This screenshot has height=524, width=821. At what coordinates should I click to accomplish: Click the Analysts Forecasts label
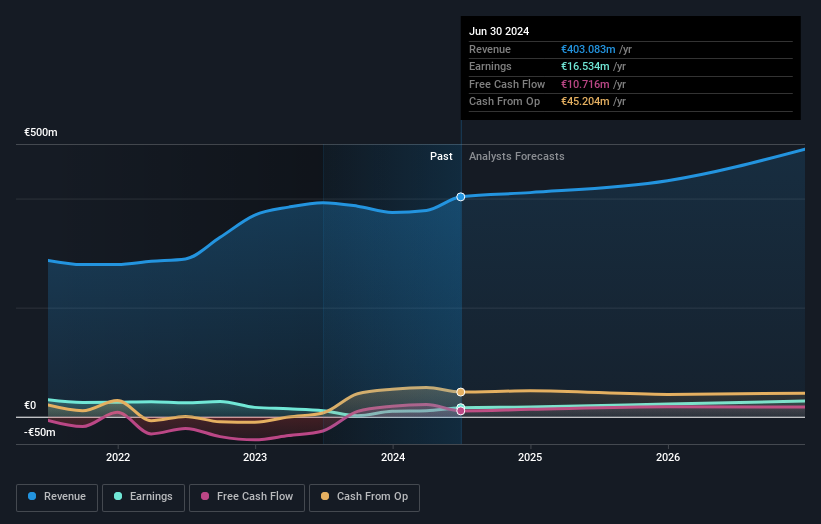tap(516, 156)
